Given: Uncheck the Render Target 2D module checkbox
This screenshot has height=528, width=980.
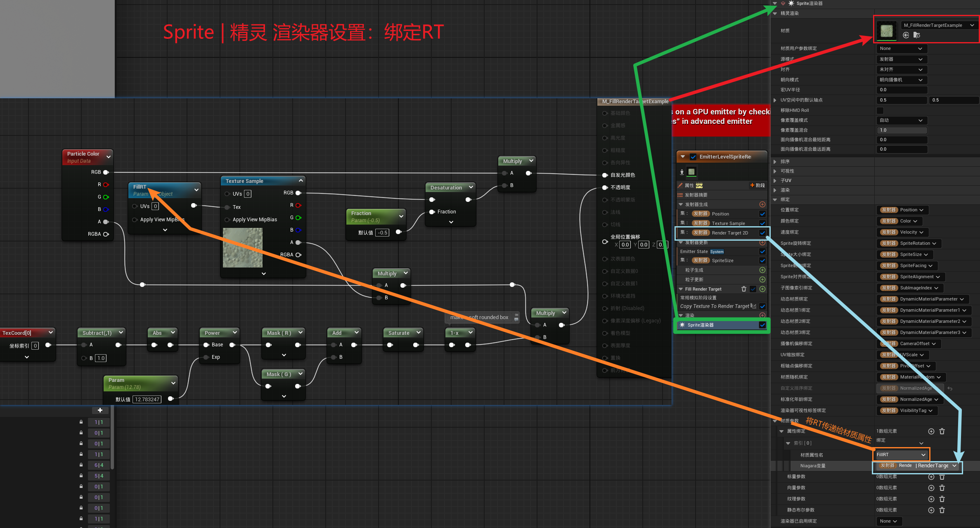Looking at the screenshot, I should pyautogui.click(x=762, y=233).
